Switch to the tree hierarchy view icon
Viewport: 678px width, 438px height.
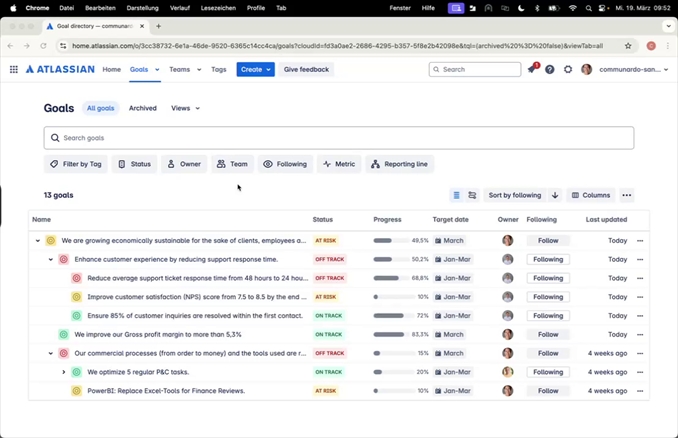click(x=472, y=196)
